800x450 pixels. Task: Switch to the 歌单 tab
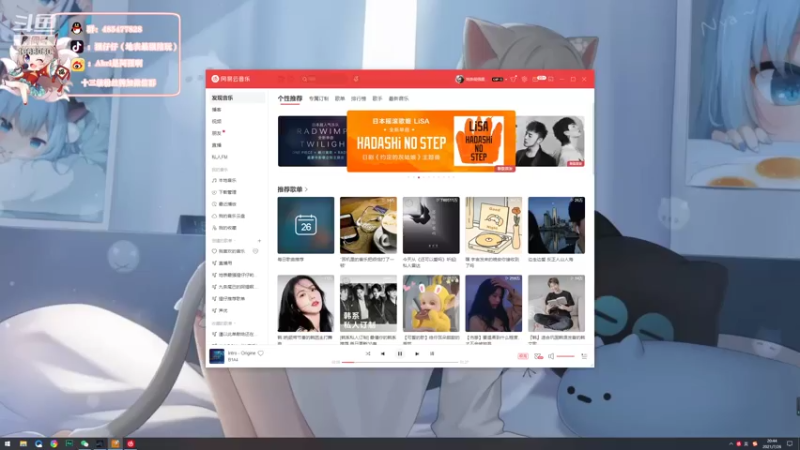(340, 98)
